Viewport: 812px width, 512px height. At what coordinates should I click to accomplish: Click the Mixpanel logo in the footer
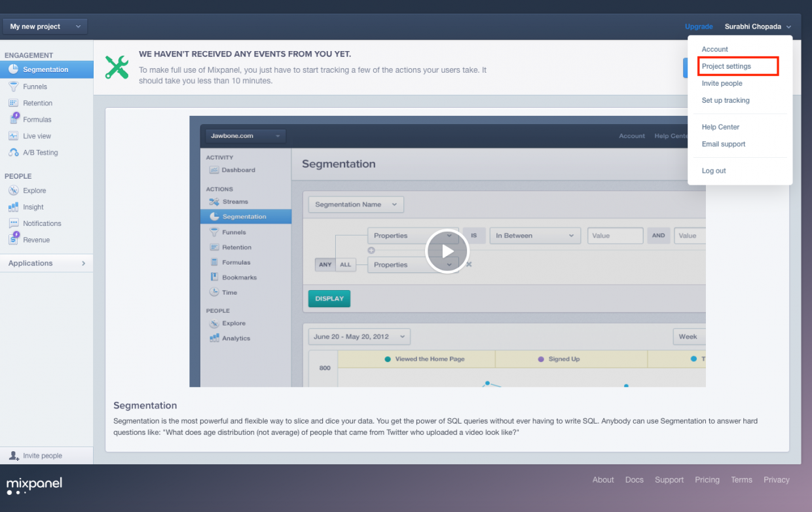click(x=33, y=485)
